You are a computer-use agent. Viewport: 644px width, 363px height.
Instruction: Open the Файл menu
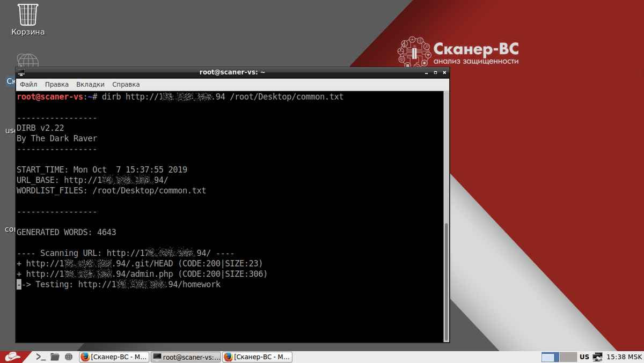pos(28,84)
